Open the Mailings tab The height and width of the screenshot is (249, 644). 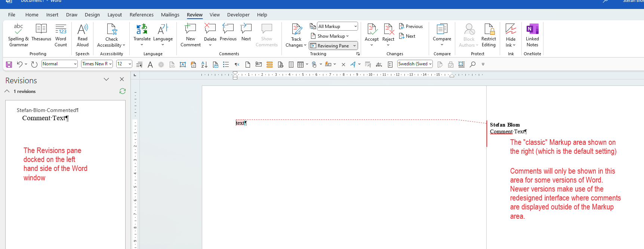pos(170,15)
